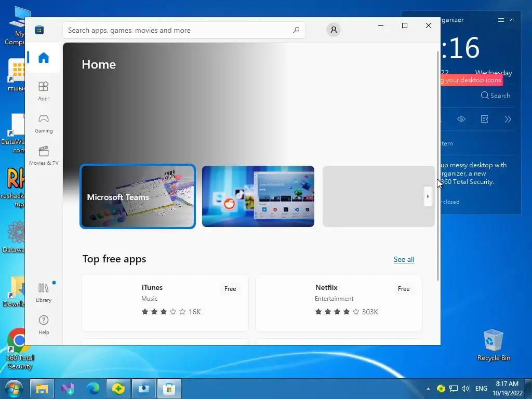The image size is (532, 399).
Task: Show hidden system tray icons
Action: [428, 389]
